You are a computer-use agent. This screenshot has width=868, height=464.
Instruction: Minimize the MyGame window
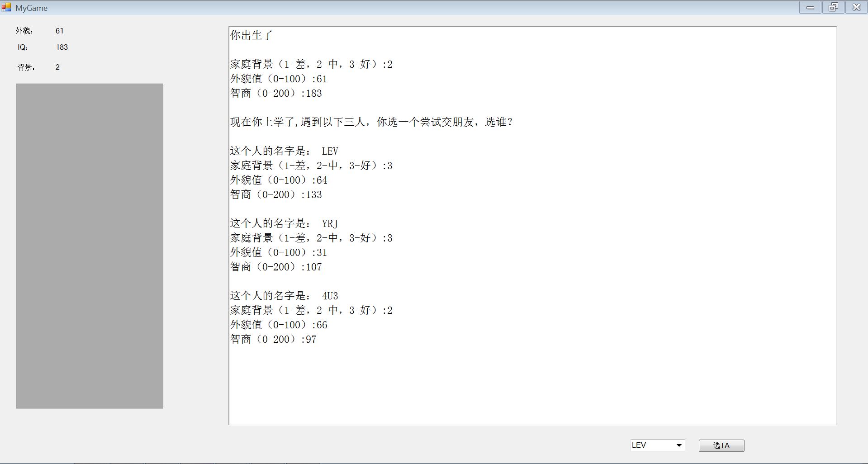[x=810, y=7]
